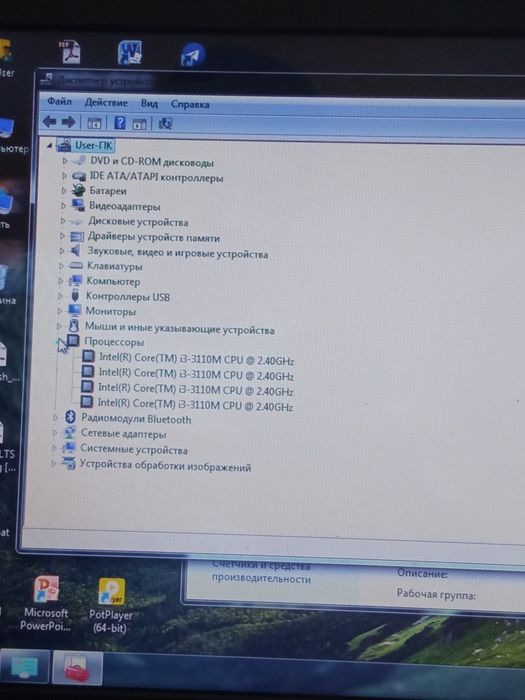Click the Scan for hardware changes toolbar icon
Screen dimensions: 525x700
pyautogui.click(x=165, y=124)
